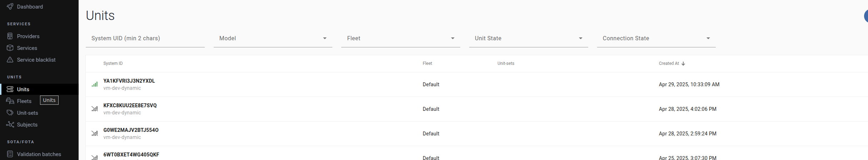Expand the Connection State dropdown

pos(656,38)
